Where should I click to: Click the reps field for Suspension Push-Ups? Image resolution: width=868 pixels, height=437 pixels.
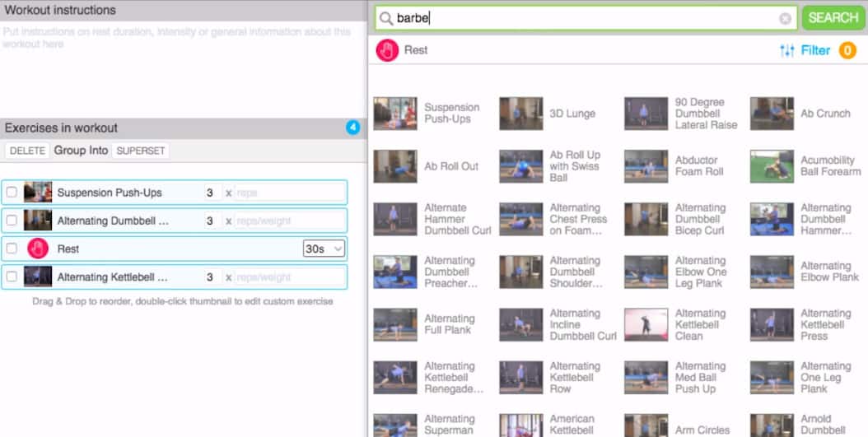(290, 193)
